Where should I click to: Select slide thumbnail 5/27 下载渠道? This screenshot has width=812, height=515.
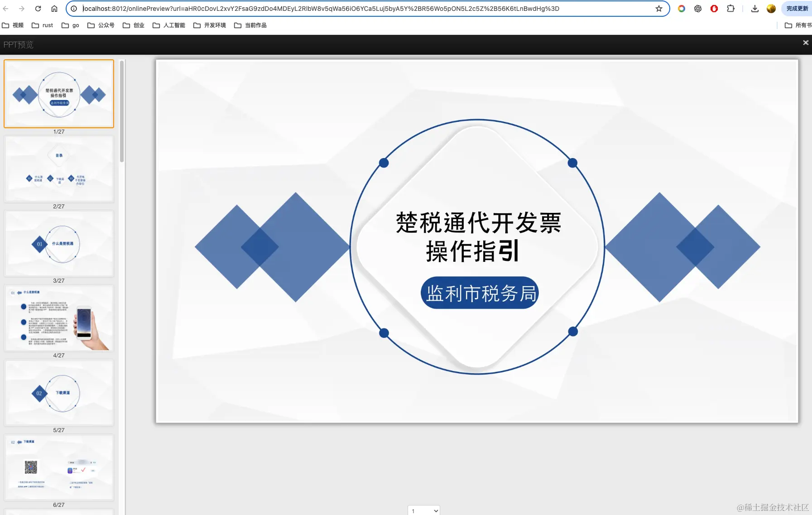tap(59, 393)
